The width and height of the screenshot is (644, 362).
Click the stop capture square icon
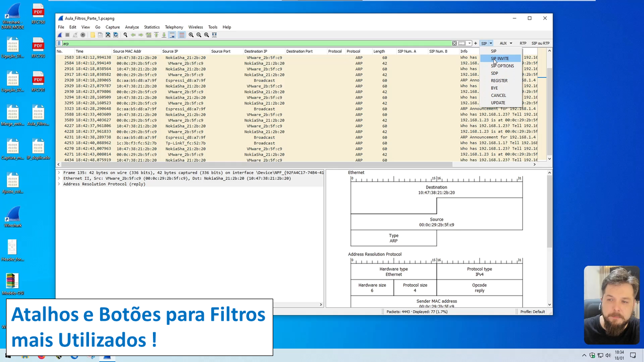(x=67, y=35)
